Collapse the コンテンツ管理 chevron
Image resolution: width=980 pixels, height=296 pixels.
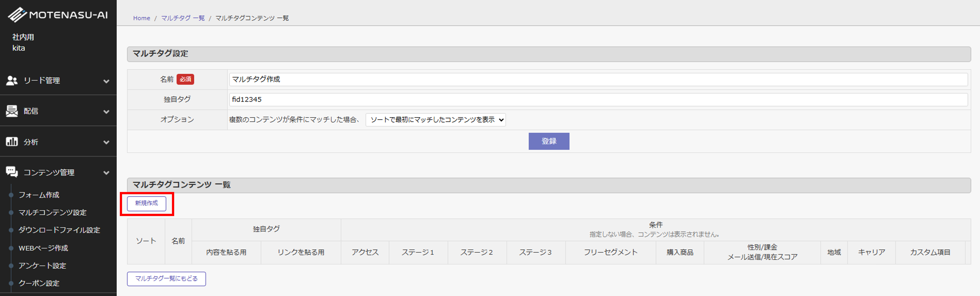(x=106, y=172)
